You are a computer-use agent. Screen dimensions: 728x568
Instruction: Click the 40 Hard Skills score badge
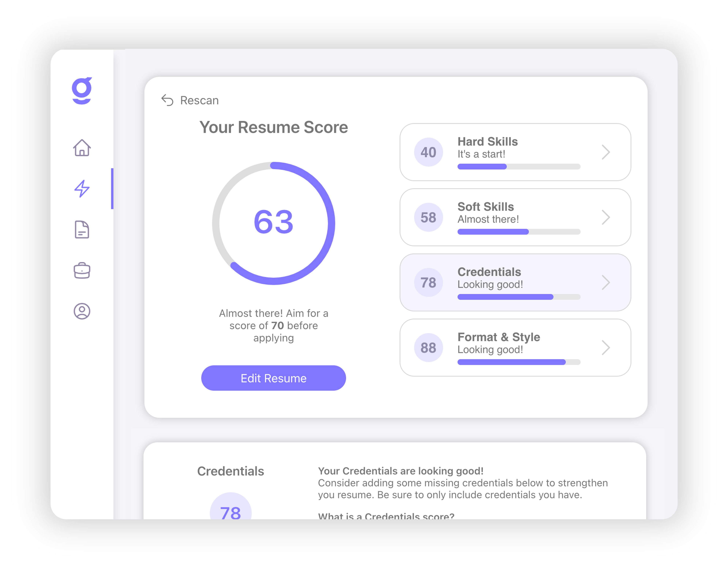tap(428, 152)
